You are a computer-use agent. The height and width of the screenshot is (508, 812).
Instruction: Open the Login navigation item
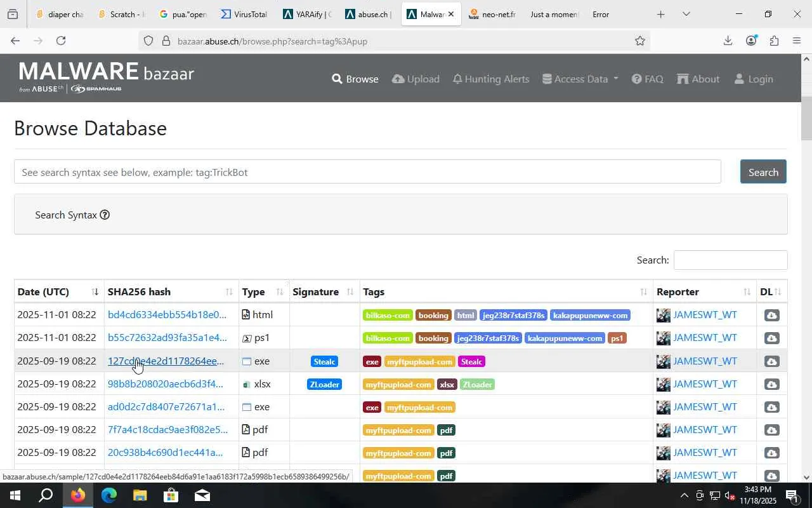(754, 79)
